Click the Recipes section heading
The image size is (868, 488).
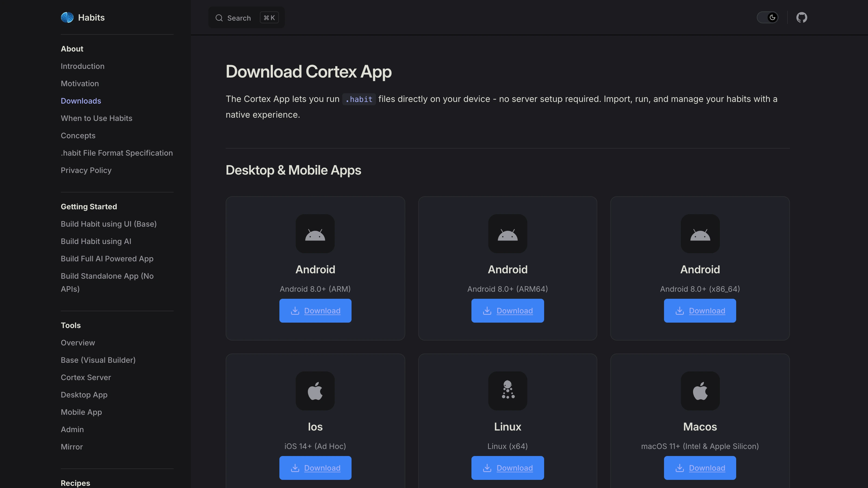[75, 483]
